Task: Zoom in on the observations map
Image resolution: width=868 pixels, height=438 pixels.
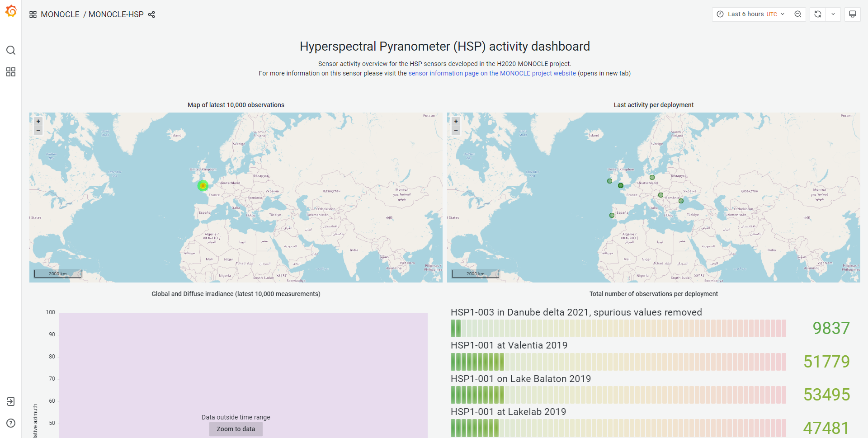Action: [38, 121]
